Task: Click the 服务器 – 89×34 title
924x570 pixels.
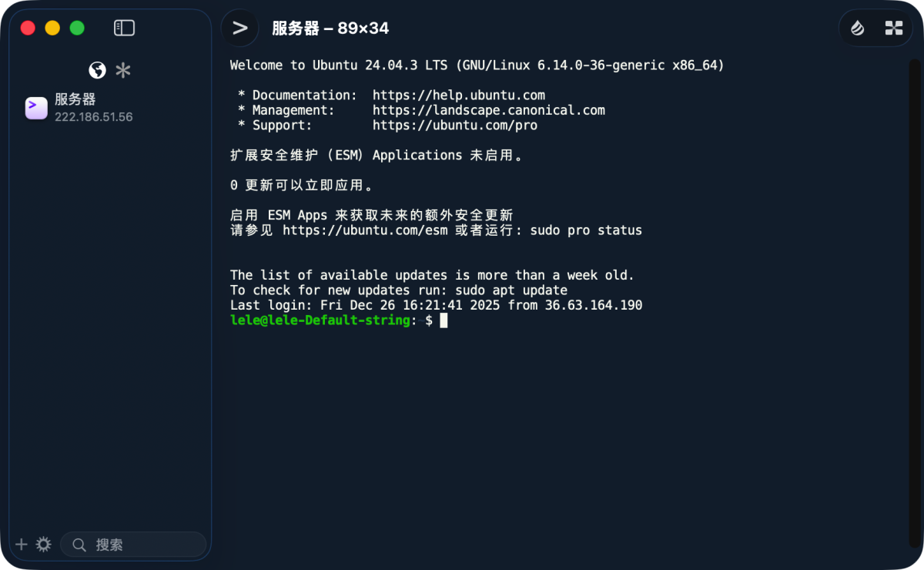Action: (330, 28)
